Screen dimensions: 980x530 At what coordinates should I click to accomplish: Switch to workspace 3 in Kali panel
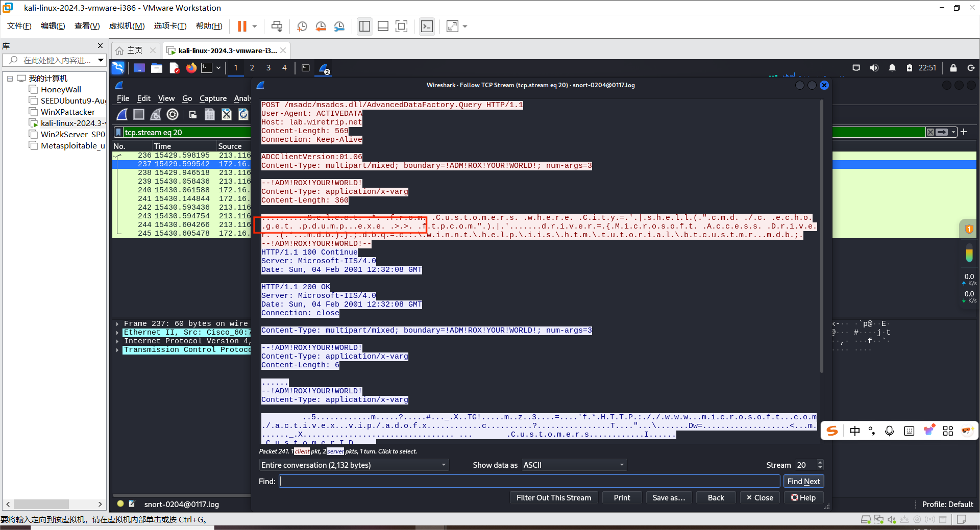click(x=268, y=68)
